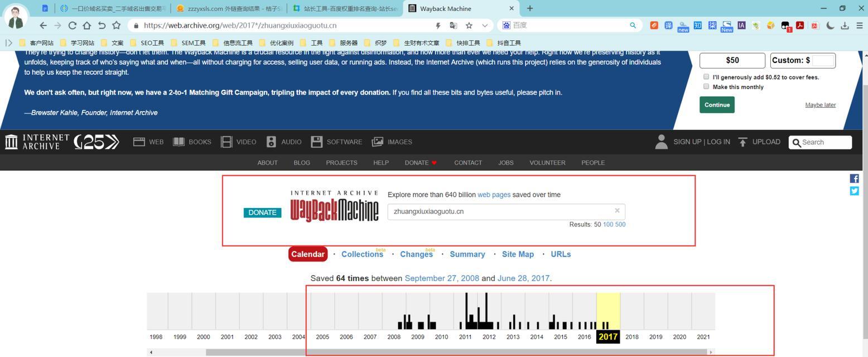Click SIGN UP | LOG IN
This screenshot has height=357, width=868.
point(702,142)
